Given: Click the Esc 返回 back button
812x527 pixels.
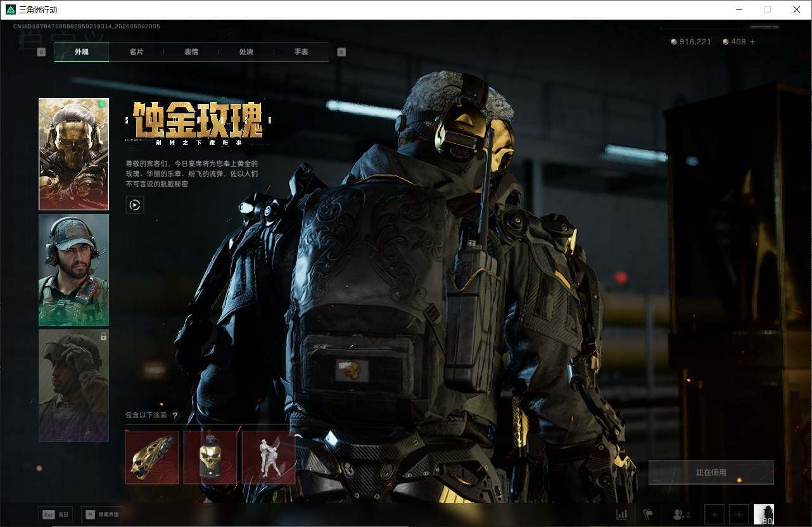Looking at the screenshot, I should point(55,514).
